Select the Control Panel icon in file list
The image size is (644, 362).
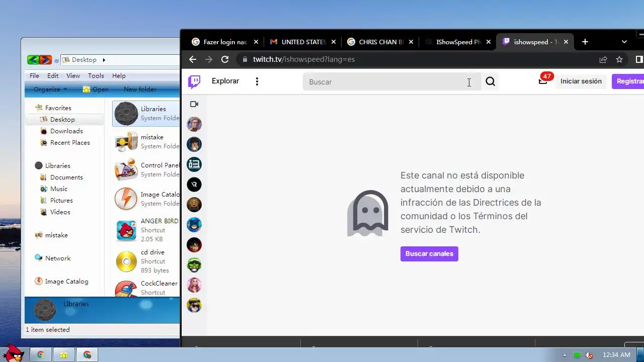pos(126,170)
